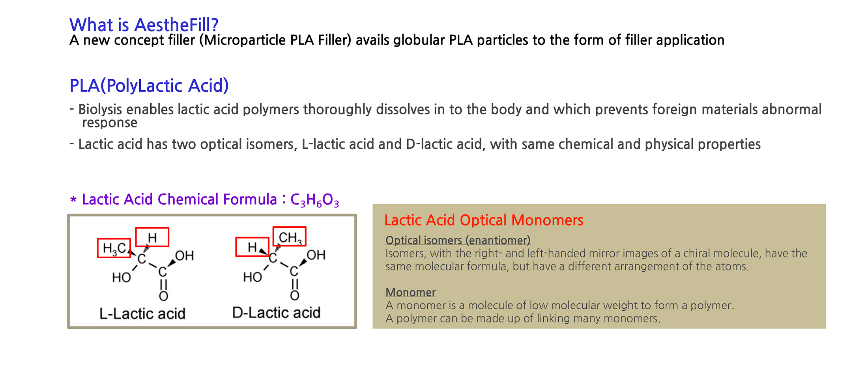Image resolution: width=868 pixels, height=373 pixels.
Task: Click the "L-Lactic acid" structure caption
Action: click(x=142, y=314)
